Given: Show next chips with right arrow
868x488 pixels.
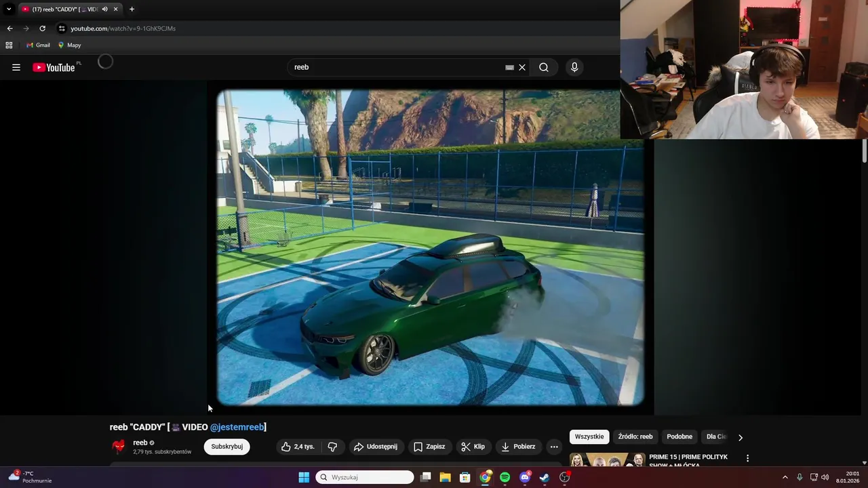Looking at the screenshot, I should [x=740, y=437].
